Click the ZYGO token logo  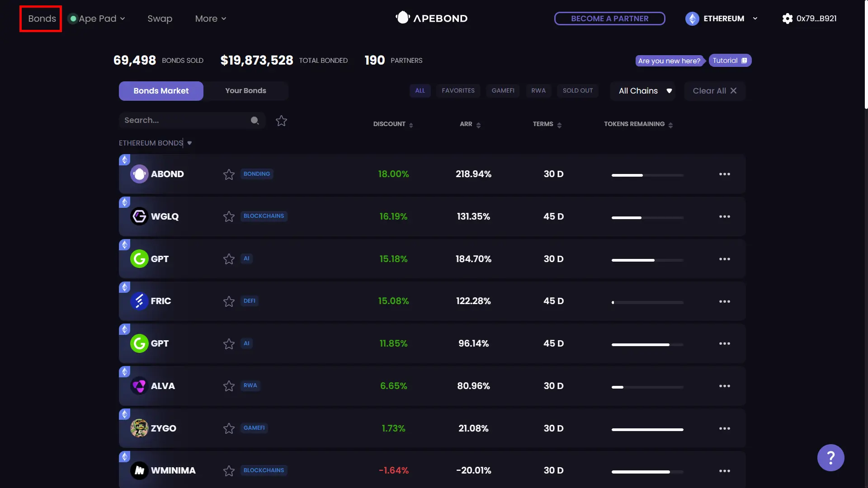pyautogui.click(x=139, y=428)
